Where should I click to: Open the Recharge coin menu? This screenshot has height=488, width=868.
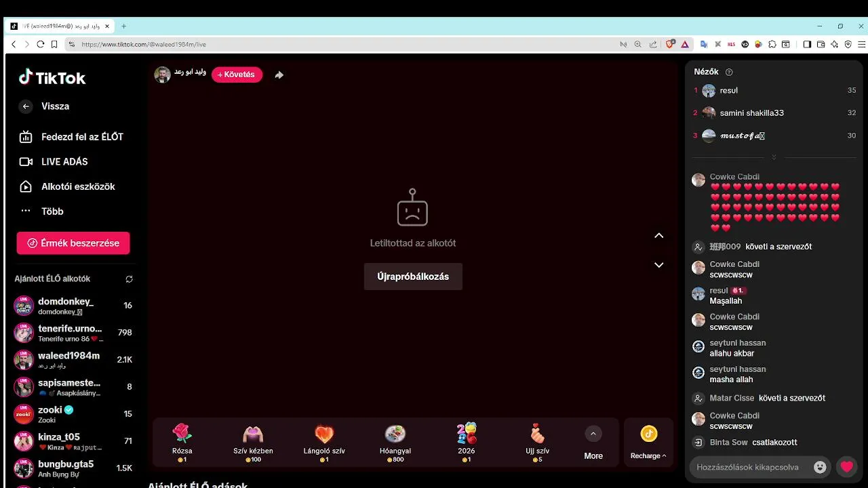648,443
